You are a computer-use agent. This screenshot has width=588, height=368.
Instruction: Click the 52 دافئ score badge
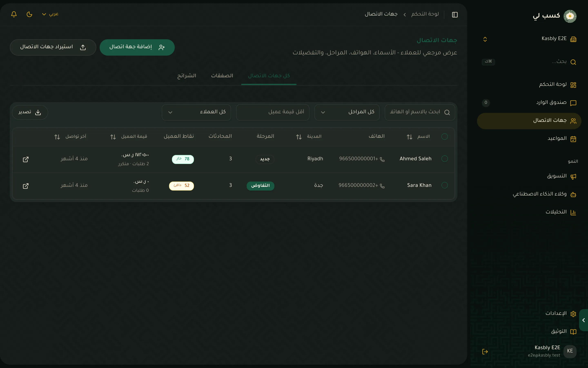[181, 186]
